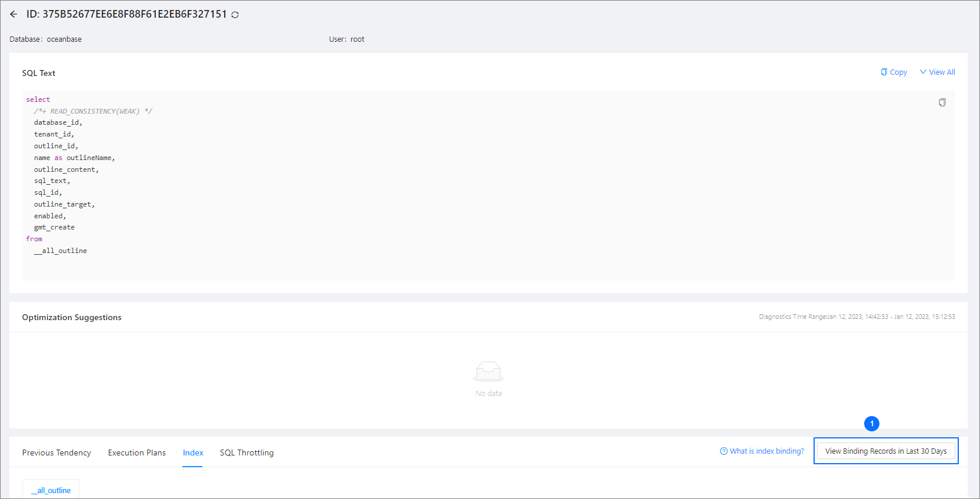This screenshot has height=499, width=980.
Task: Click the blue number 1 step badge
Action: pos(871,424)
